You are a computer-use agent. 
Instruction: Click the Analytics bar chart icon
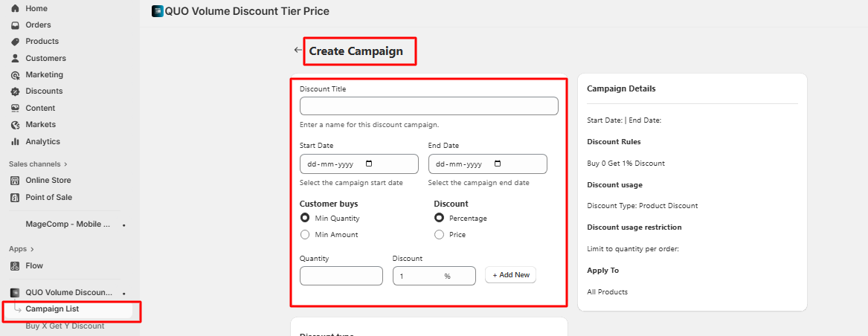click(x=15, y=141)
